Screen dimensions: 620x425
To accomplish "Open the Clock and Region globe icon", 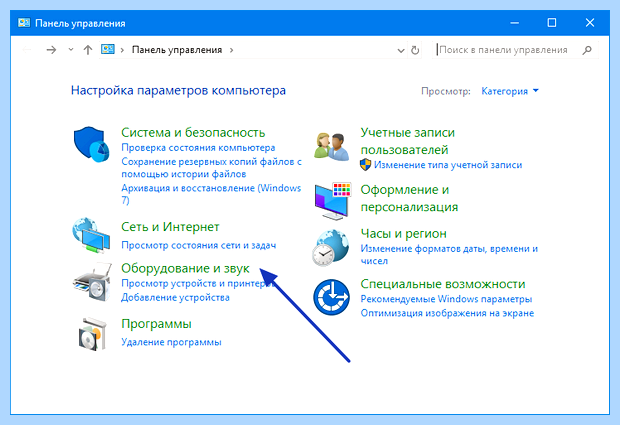I will [331, 248].
